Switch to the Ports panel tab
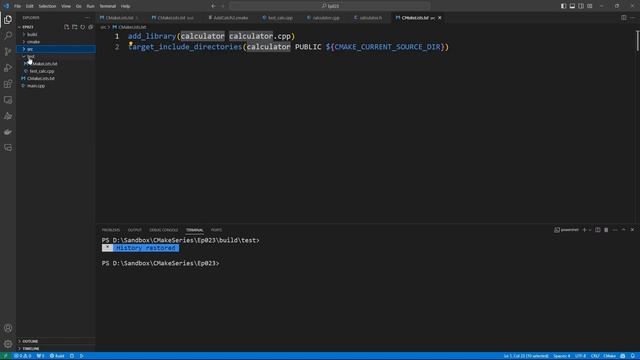 pyautogui.click(x=216, y=230)
